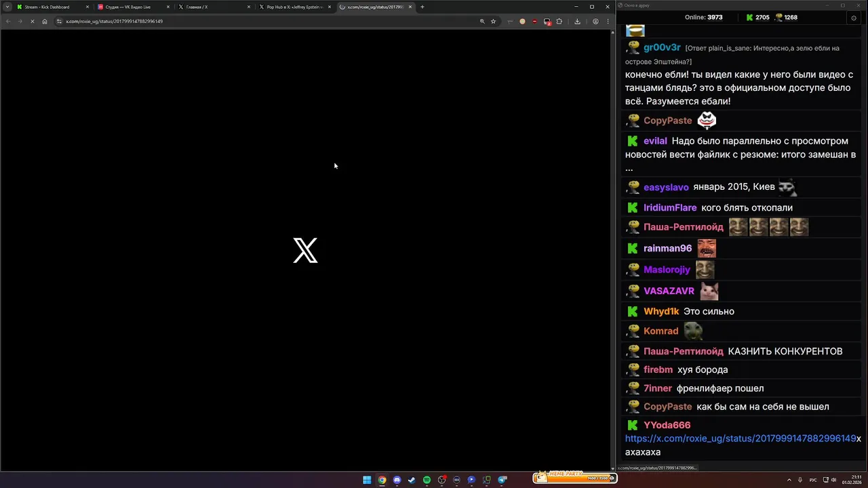Click username Komrad in chat

click(x=660, y=331)
